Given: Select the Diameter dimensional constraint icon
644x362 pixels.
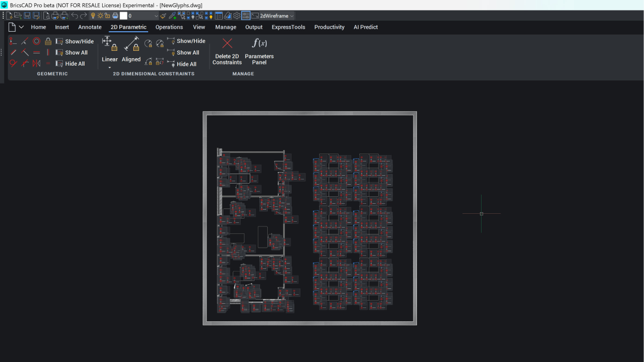Looking at the screenshot, I should [160, 43].
